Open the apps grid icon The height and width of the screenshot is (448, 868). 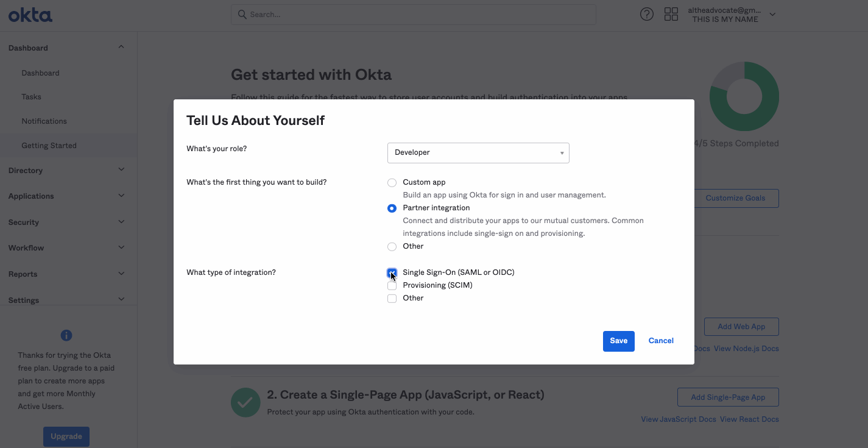671,15
